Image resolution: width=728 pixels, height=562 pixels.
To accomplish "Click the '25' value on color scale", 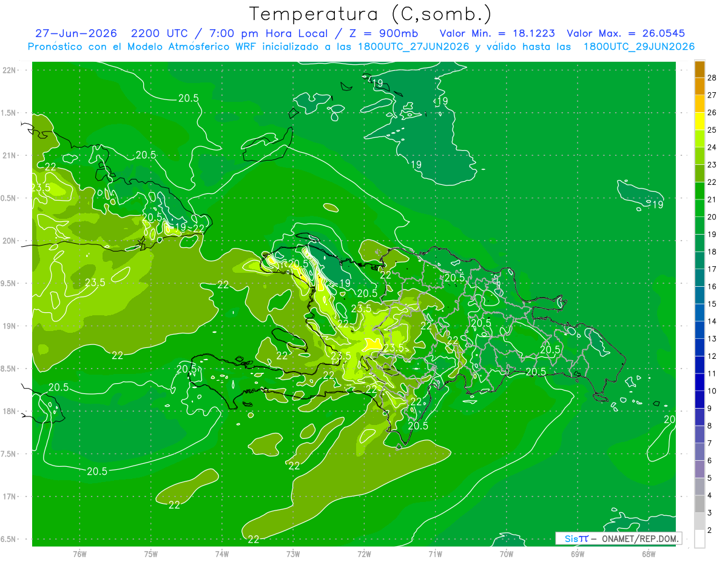I will click(x=712, y=130).
